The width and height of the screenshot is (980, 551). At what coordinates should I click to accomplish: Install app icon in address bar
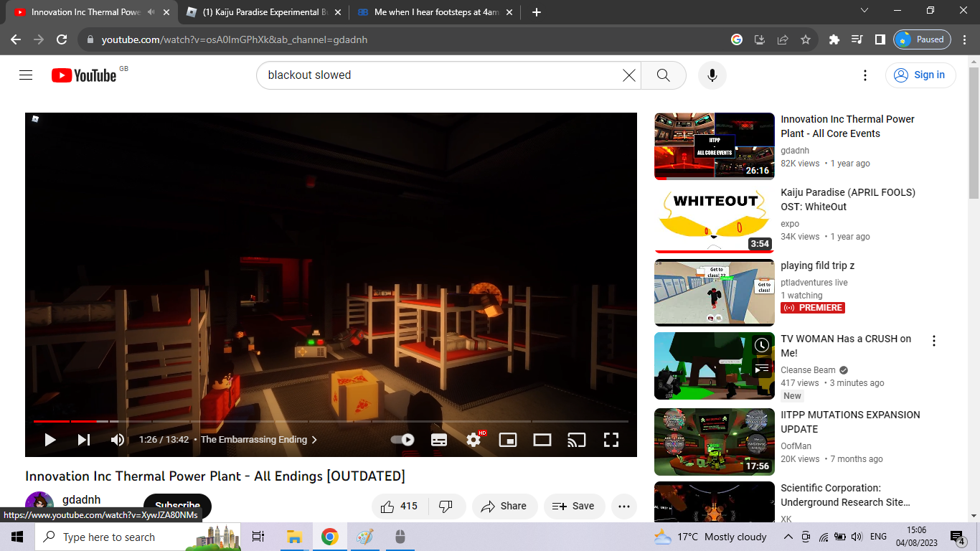click(x=760, y=39)
